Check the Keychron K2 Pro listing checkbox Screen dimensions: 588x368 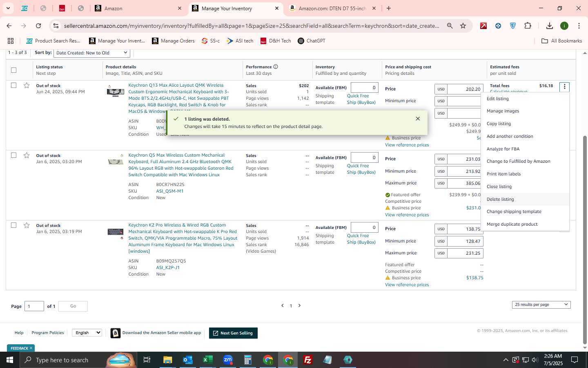13,225
